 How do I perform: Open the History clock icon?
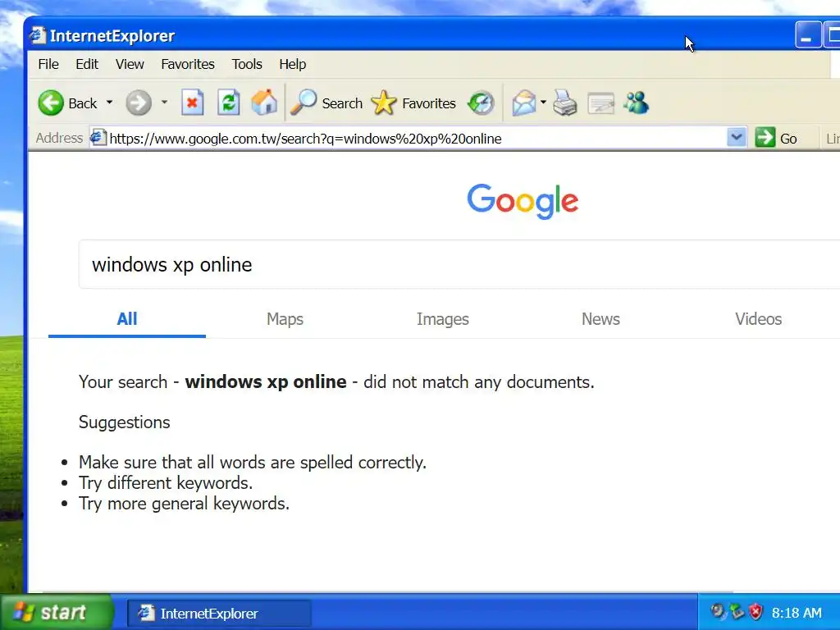coord(481,103)
